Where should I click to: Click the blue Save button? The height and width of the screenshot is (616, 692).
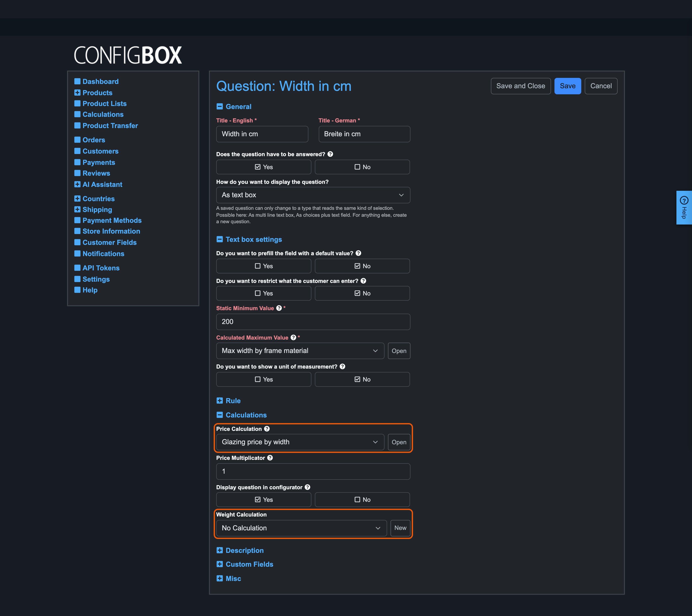point(567,86)
